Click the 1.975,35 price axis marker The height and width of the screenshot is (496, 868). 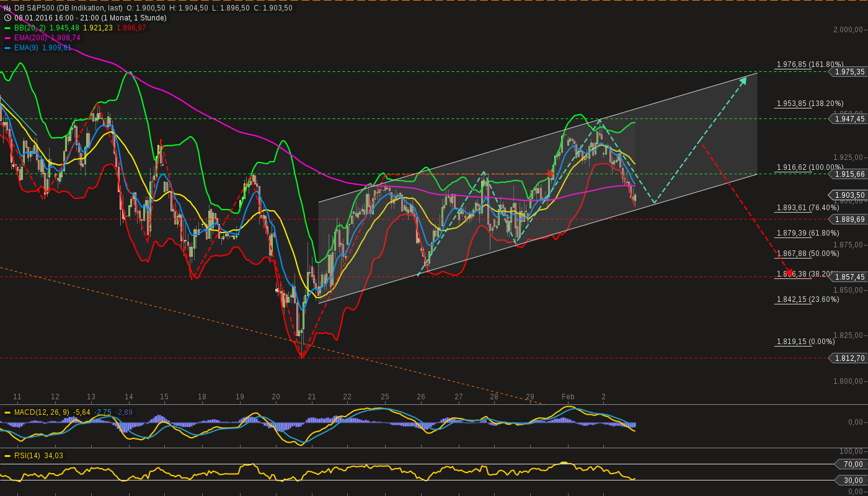click(x=848, y=72)
